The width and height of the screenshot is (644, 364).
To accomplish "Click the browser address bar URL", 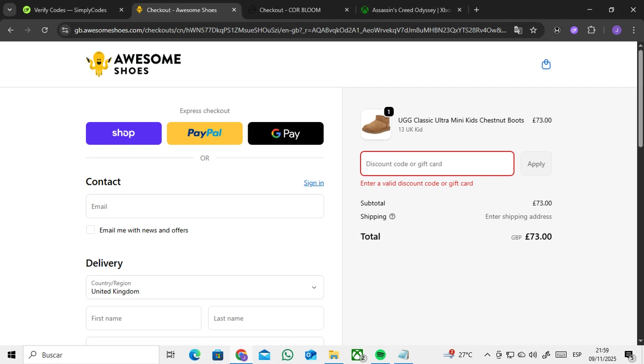I will (290, 30).
